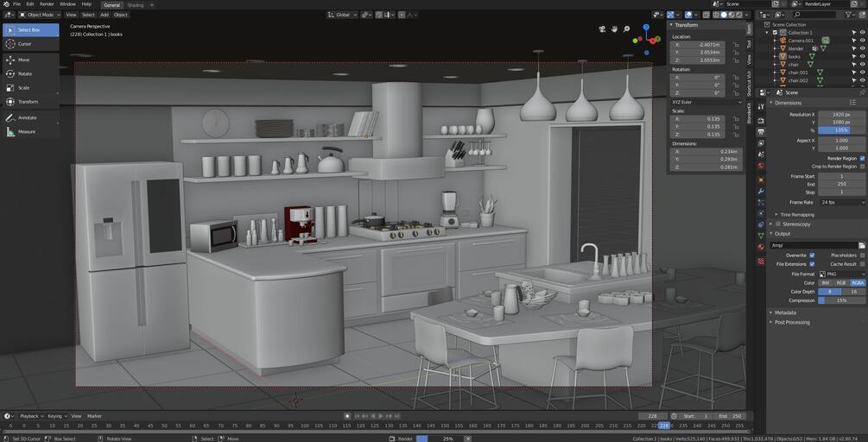This screenshot has height=442, width=868.
Task: Activate the Move tool
Action: point(30,60)
